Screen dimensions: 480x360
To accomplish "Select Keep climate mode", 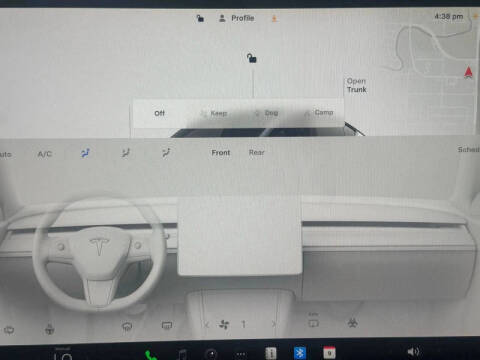I will [214, 113].
